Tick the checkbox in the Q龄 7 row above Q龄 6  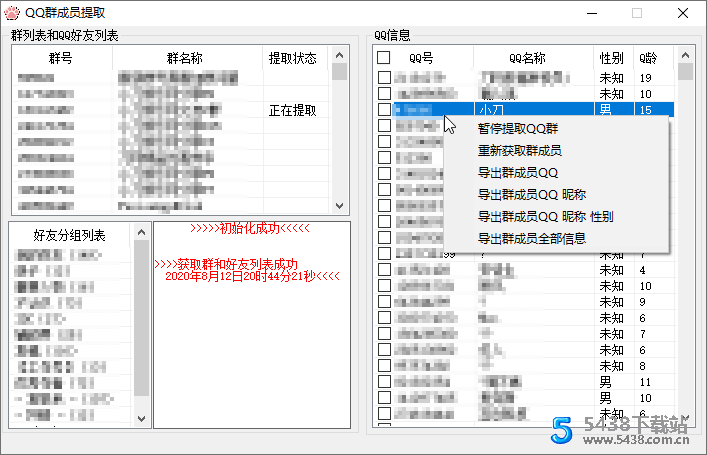[x=384, y=334]
